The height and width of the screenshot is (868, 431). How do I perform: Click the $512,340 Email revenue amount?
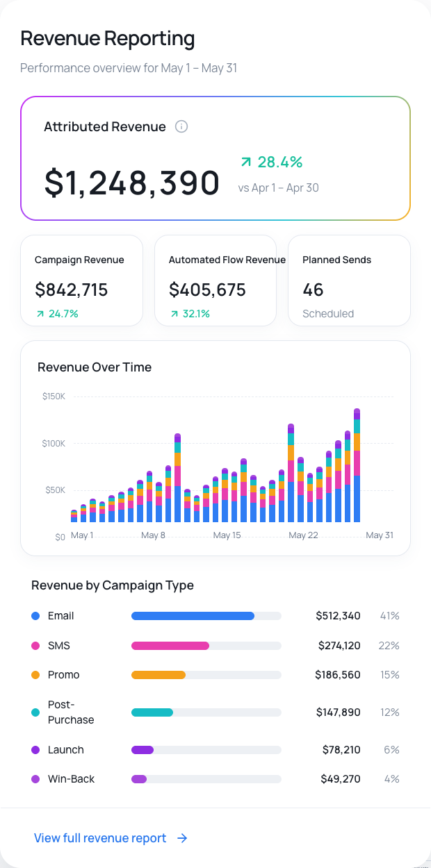pyautogui.click(x=338, y=616)
